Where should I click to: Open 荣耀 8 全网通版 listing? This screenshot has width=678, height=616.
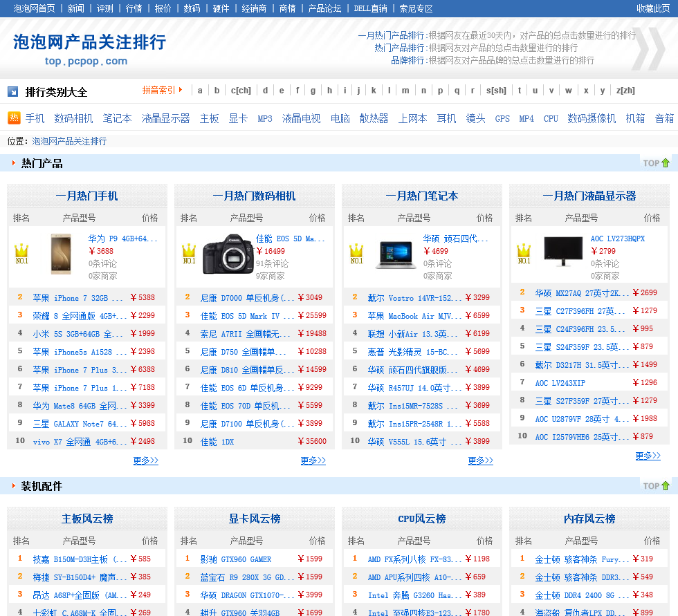[x=80, y=316]
